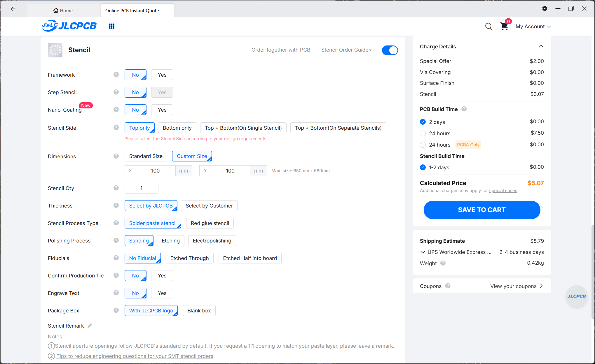
Task: Click the settings gear icon
Action: [x=545, y=8]
